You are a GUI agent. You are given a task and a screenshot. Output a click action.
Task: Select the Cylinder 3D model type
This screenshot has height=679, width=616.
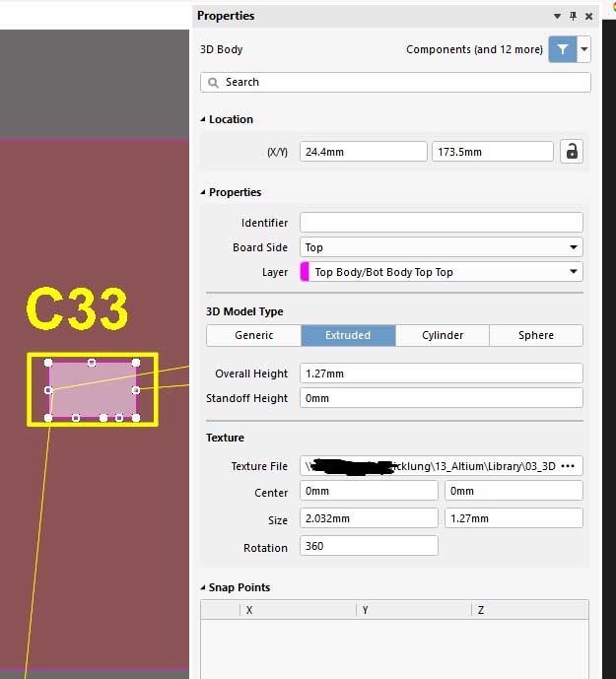click(x=443, y=335)
